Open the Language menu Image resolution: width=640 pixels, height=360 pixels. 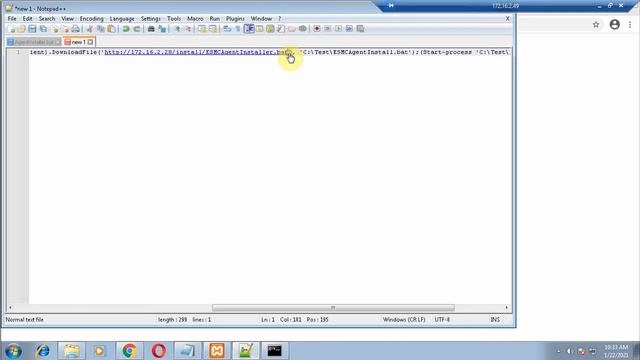click(x=122, y=19)
